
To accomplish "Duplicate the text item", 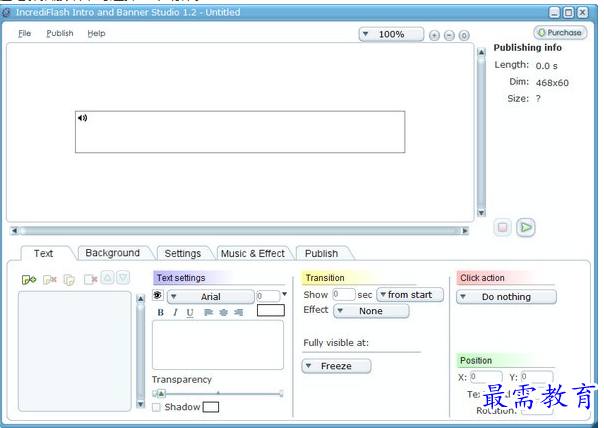I will (69, 280).
